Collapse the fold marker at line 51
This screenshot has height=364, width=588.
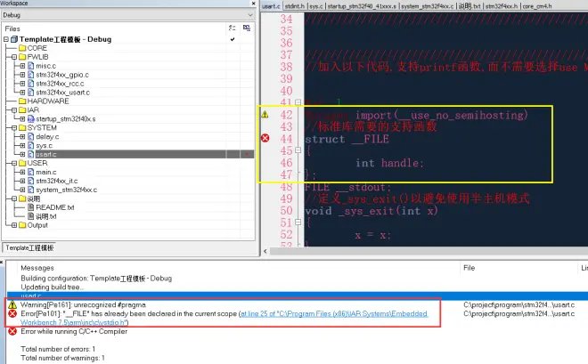point(298,222)
